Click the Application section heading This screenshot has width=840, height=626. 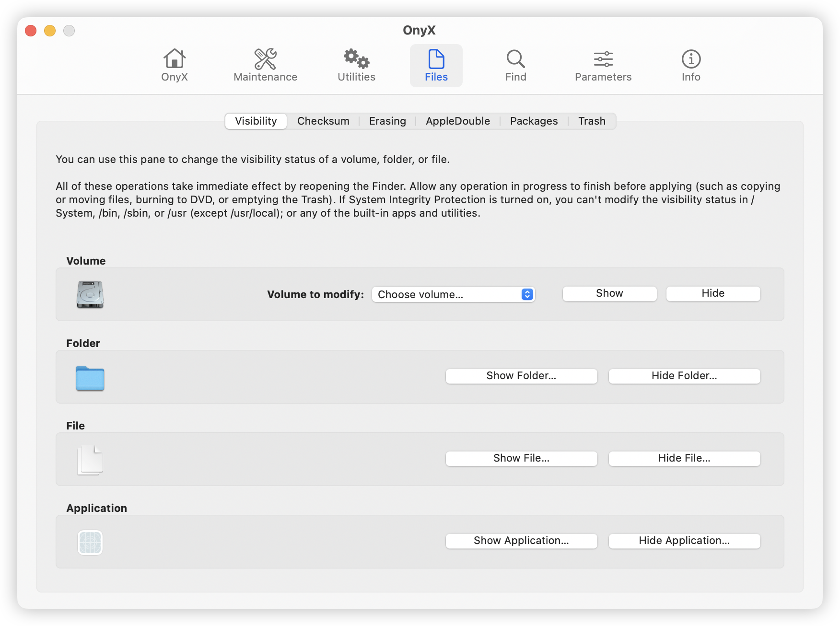coord(96,509)
